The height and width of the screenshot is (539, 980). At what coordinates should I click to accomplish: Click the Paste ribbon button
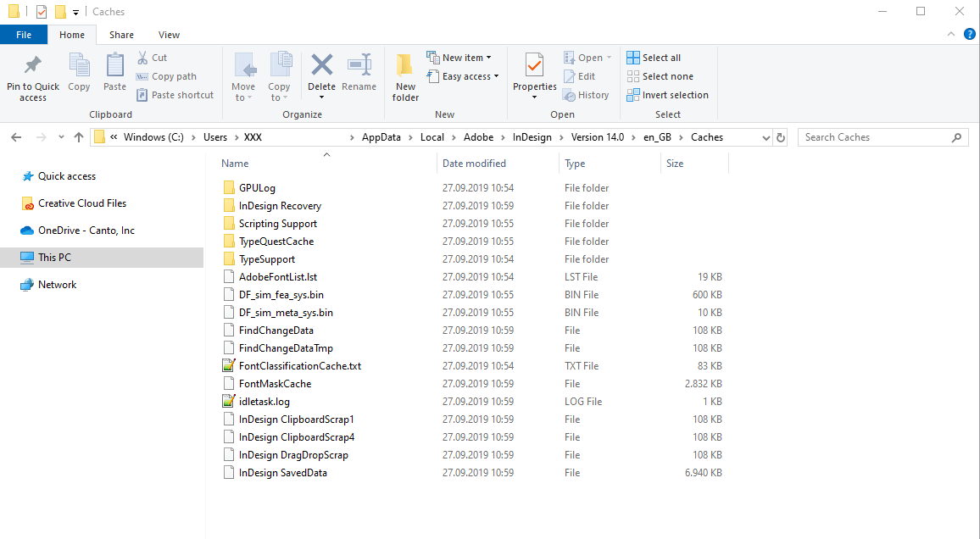point(114,74)
